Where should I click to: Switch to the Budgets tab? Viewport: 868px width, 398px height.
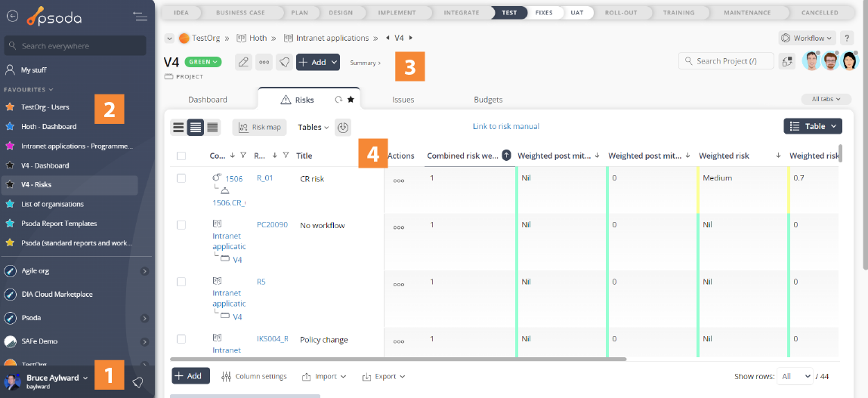click(x=488, y=100)
